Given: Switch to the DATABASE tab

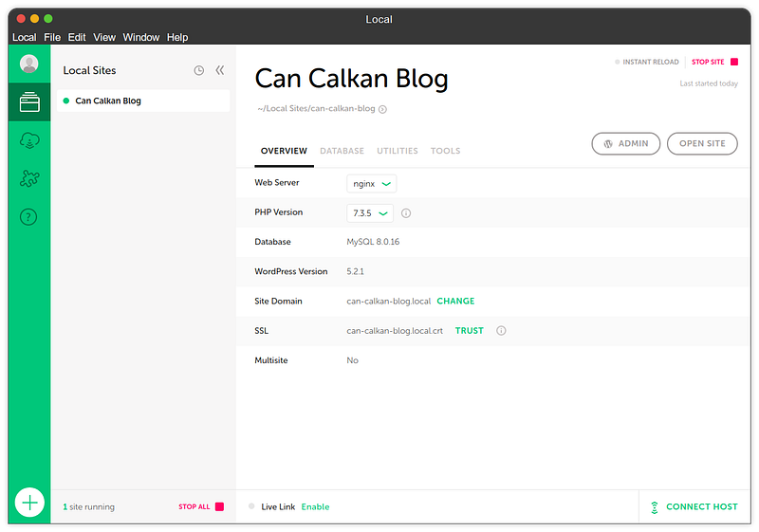Looking at the screenshot, I should pyautogui.click(x=342, y=151).
